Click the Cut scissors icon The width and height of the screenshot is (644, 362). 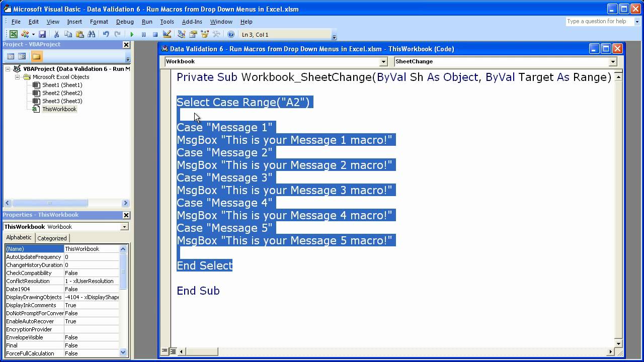(56, 34)
